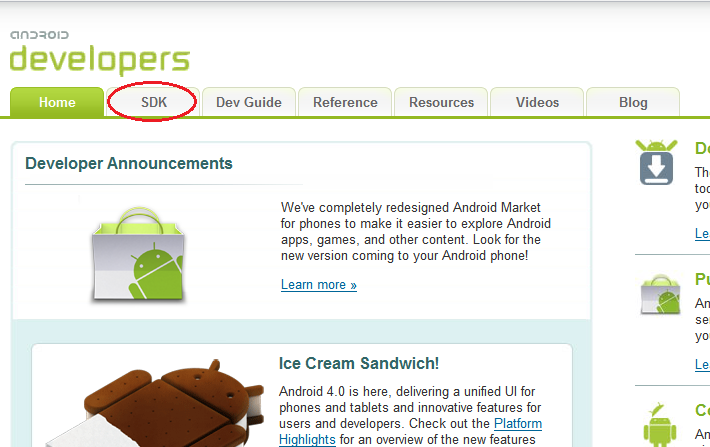Click the download SDK android icon
This screenshot has height=447, width=710.
click(x=656, y=162)
